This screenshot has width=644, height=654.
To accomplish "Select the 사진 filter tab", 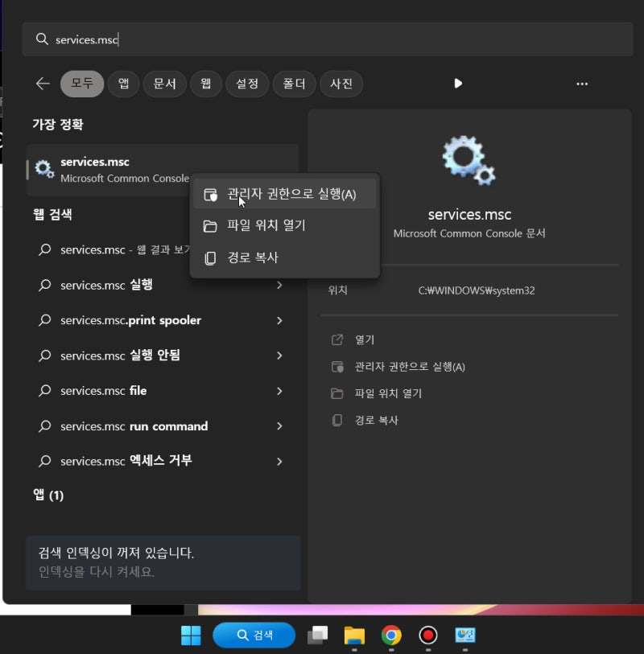I will [341, 84].
